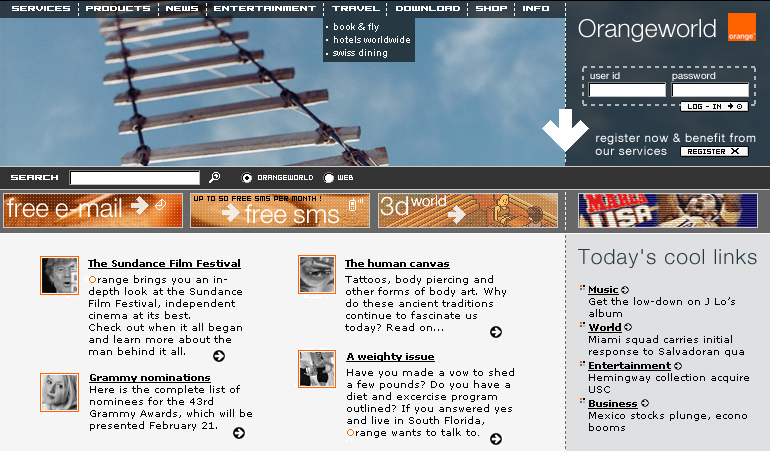Screen dimensions: 770x451
Task: Click 'Get the low-down on J Lo's album' text
Action: coord(661,308)
